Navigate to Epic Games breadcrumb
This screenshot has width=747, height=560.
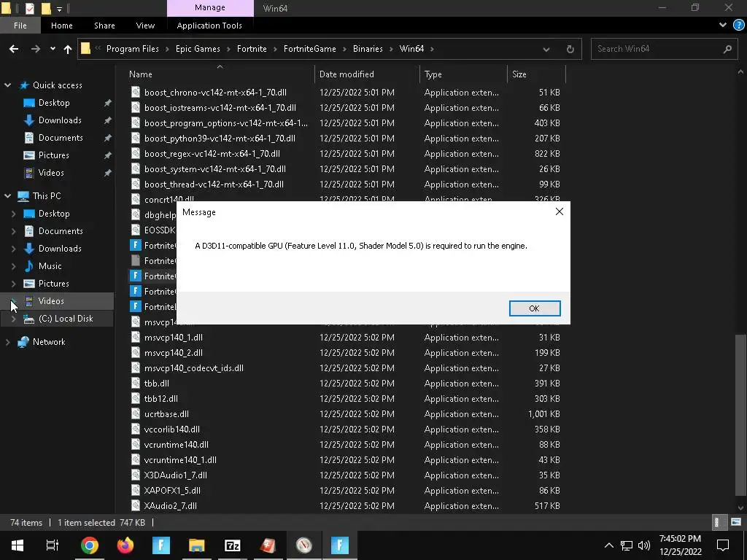pos(198,49)
